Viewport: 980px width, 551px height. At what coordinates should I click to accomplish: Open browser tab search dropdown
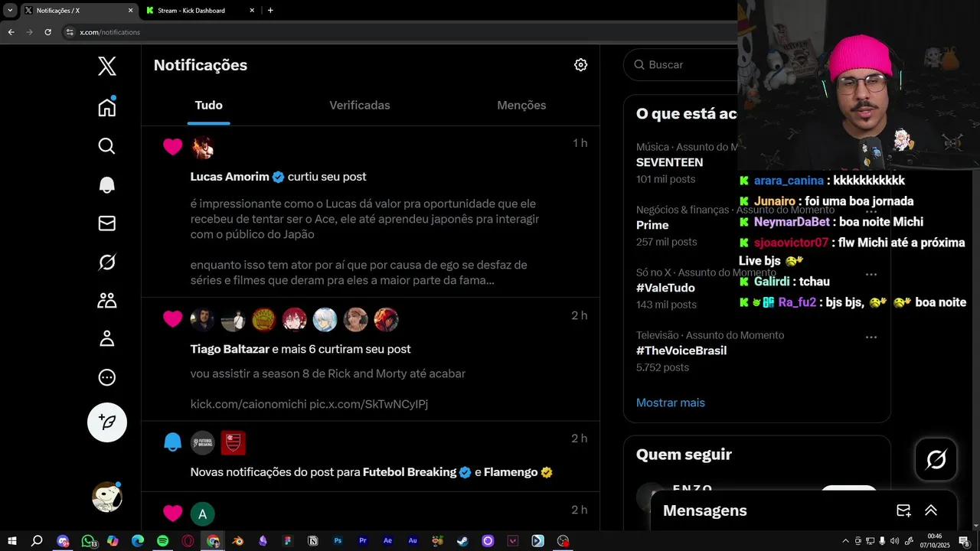[x=10, y=11]
